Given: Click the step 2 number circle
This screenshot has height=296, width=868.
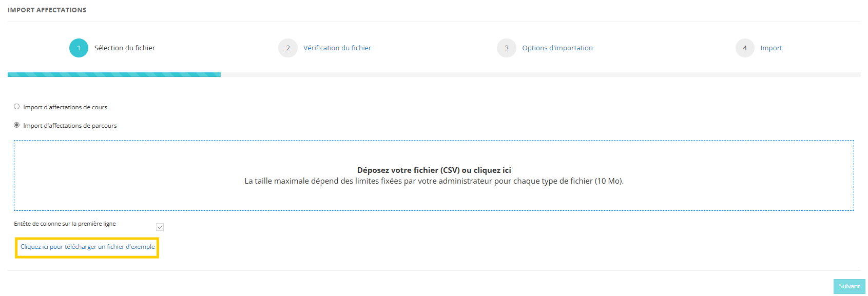Looking at the screenshot, I should tap(288, 48).
